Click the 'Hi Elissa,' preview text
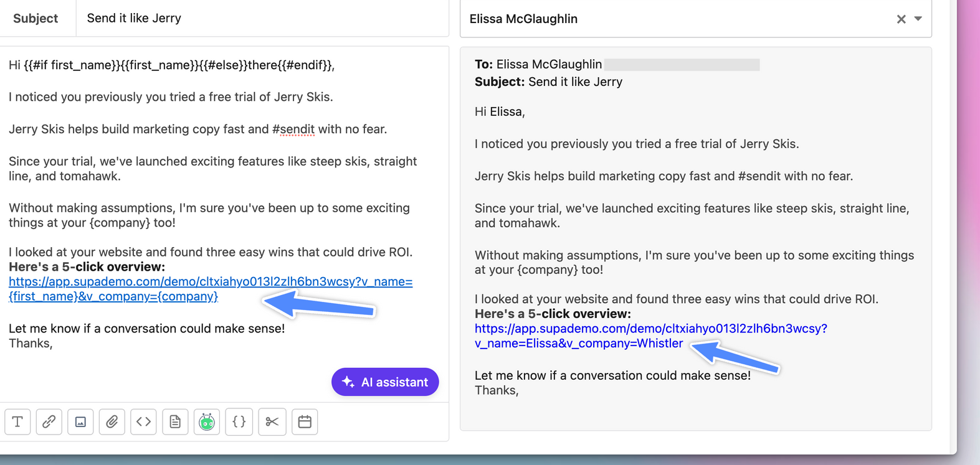 pyautogui.click(x=500, y=112)
